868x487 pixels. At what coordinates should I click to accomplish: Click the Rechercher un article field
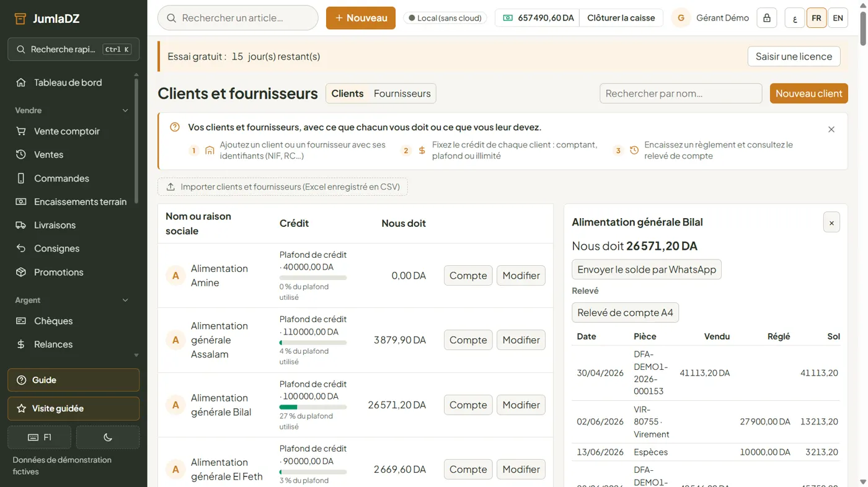[x=238, y=18]
